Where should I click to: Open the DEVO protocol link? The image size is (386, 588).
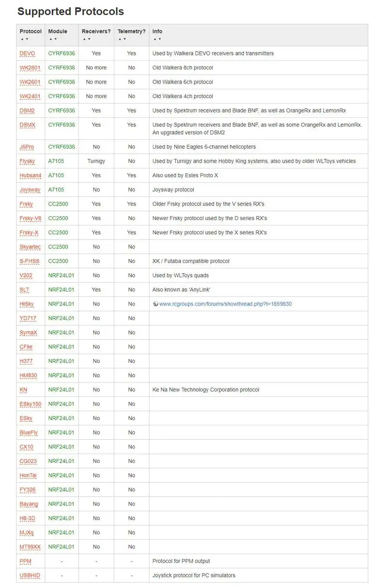coord(27,54)
